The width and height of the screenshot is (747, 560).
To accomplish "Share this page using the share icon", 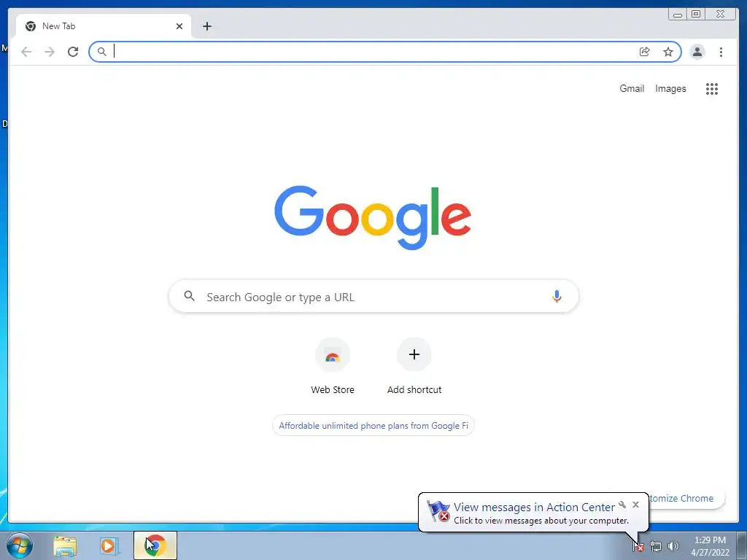I will [645, 52].
